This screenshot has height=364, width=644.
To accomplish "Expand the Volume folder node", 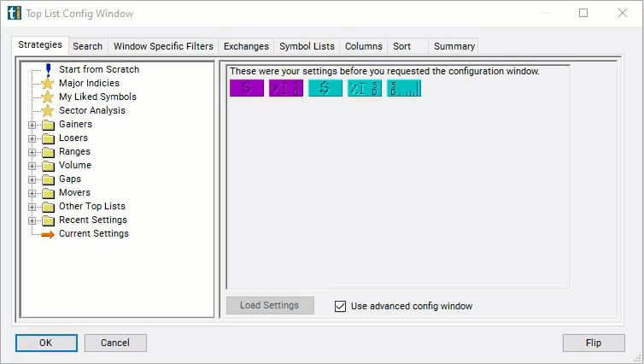I will (x=32, y=166).
